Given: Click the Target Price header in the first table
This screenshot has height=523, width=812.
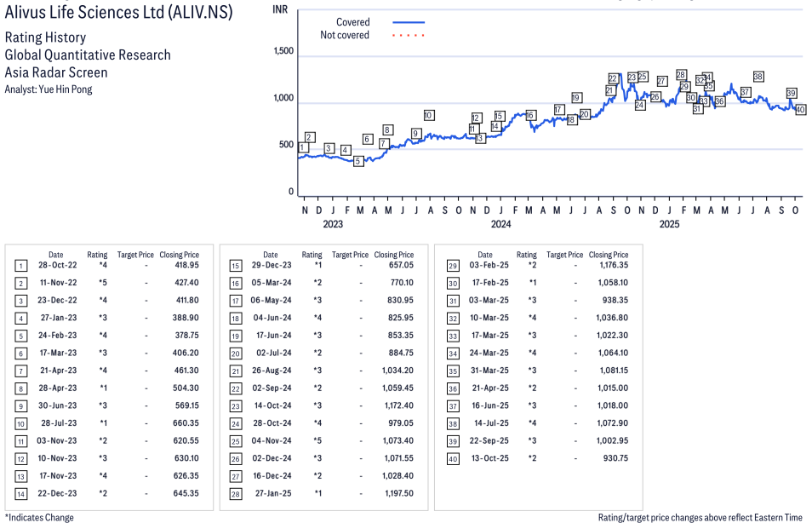Looking at the screenshot, I should pos(135,255).
